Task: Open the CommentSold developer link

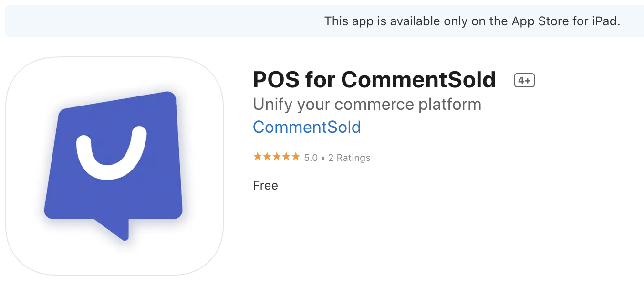Action: [307, 127]
